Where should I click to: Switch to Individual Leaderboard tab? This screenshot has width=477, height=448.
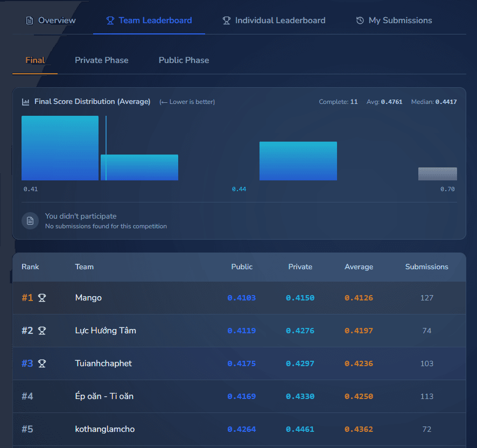click(x=274, y=20)
